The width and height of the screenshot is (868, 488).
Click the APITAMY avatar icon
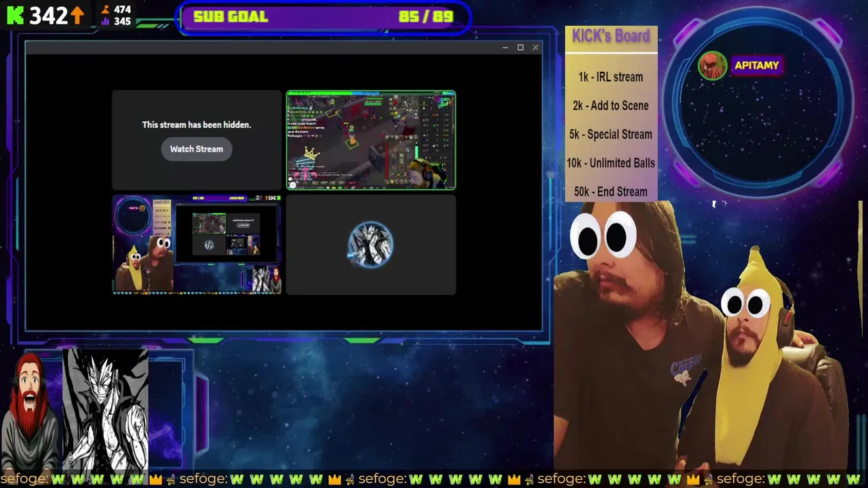pos(712,66)
